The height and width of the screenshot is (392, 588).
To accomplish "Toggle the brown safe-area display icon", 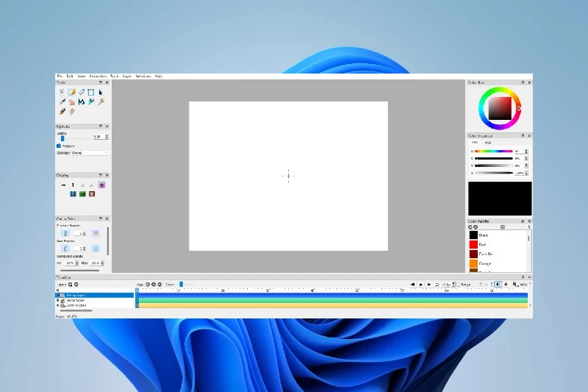I will pos(92,194).
